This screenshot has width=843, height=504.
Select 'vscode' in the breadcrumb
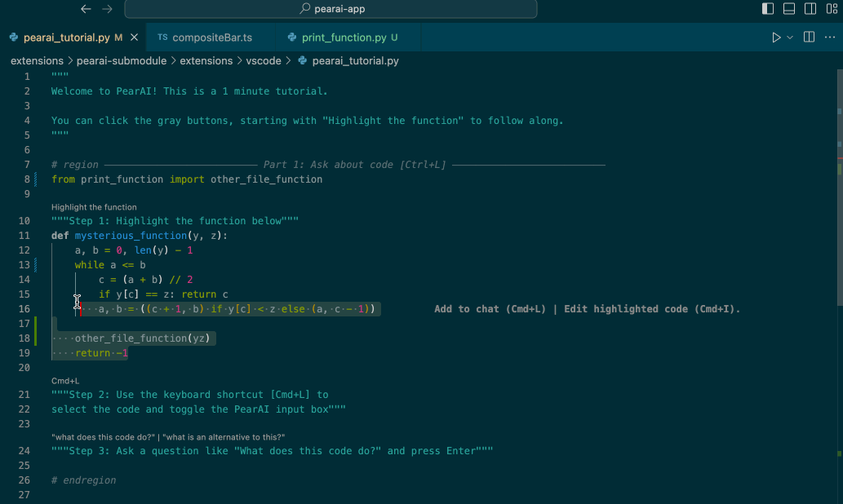coord(264,60)
